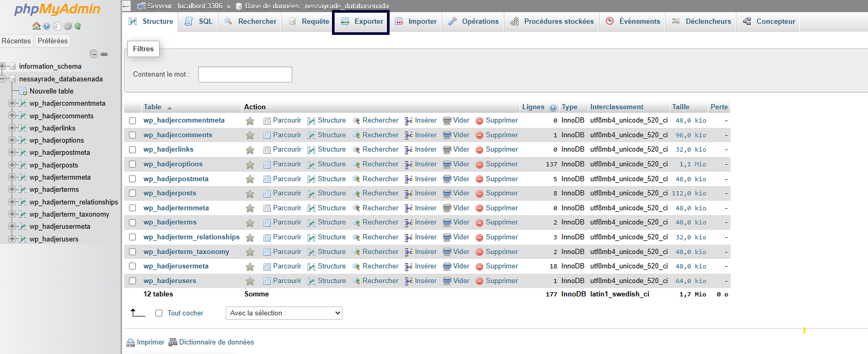Click the link-with-main-panel chain icon
Viewport: 868px width, 354px height.
point(104,54)
